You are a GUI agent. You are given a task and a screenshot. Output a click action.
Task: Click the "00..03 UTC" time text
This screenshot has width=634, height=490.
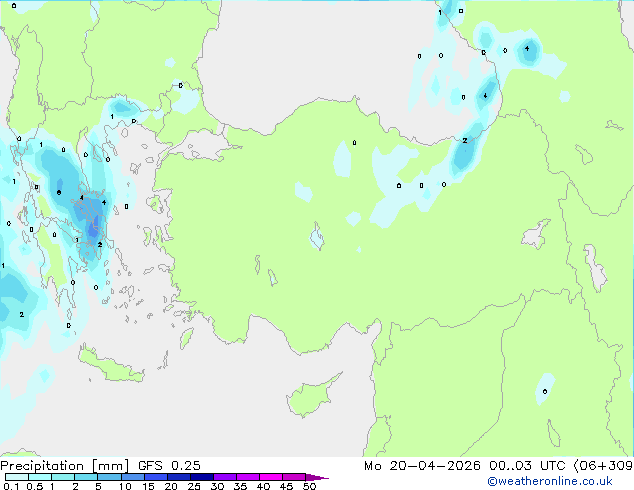tap(527, 466)
